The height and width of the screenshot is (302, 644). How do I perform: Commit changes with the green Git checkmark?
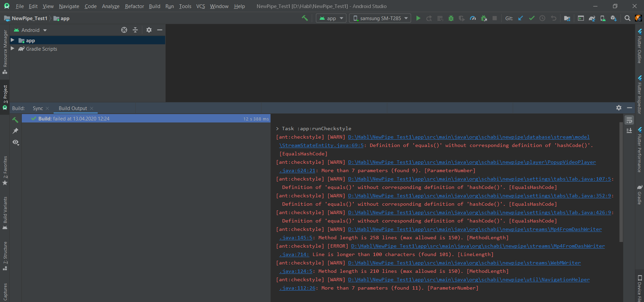click(532, 18)
